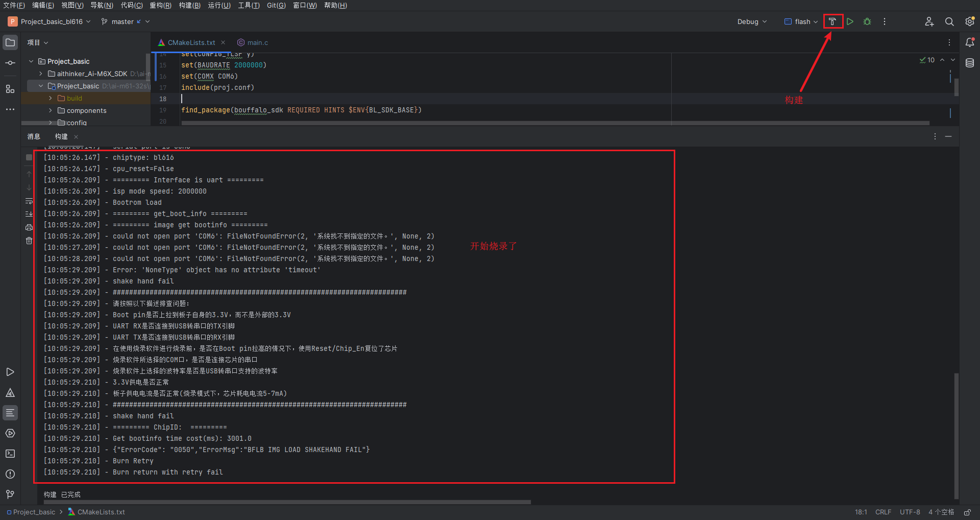980x520 pixels.
Task: Open the toolbar more actions menu
Action: (x=885, y=21)
